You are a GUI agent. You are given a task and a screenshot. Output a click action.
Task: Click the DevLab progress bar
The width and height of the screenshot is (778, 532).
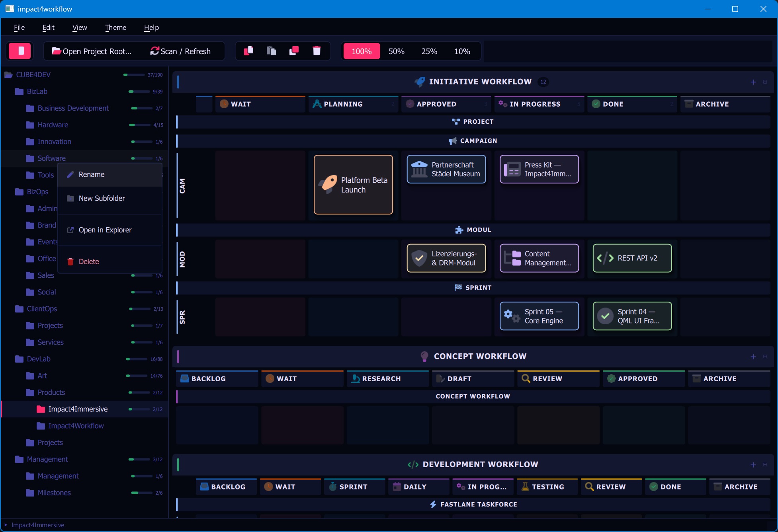tap(137, 359)
